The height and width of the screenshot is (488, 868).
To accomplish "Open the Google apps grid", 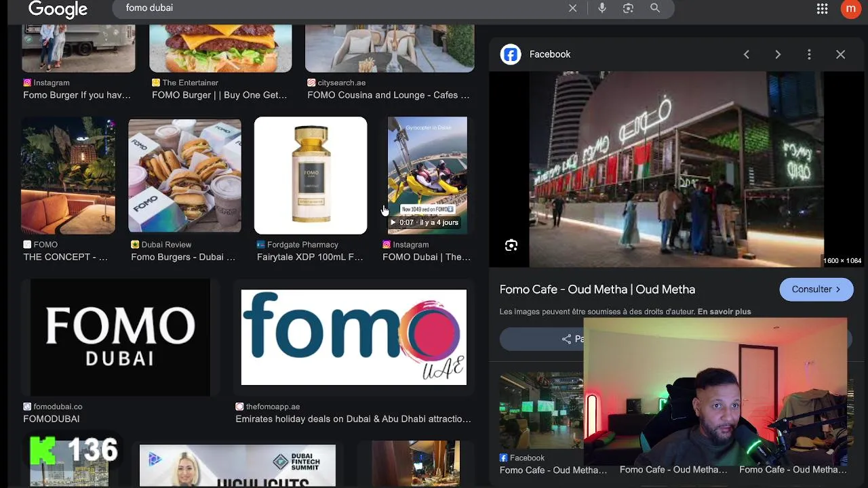I will point(822,9).
